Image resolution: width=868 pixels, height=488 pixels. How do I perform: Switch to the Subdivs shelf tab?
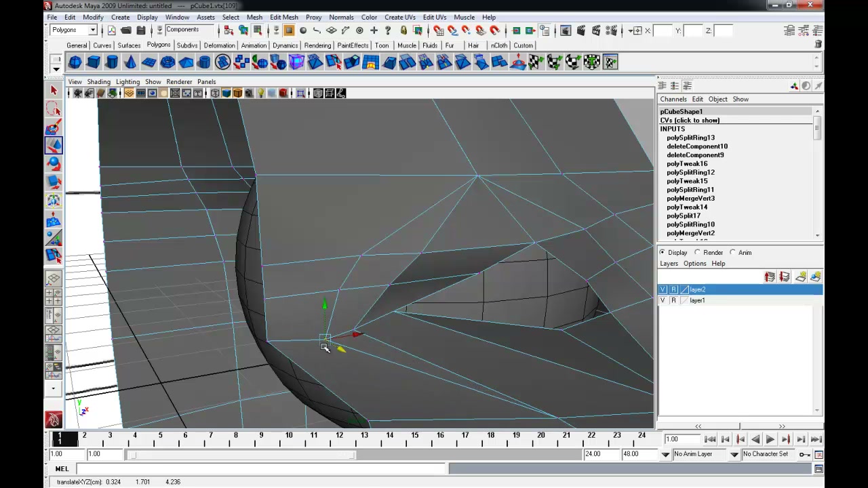point(187,45)
